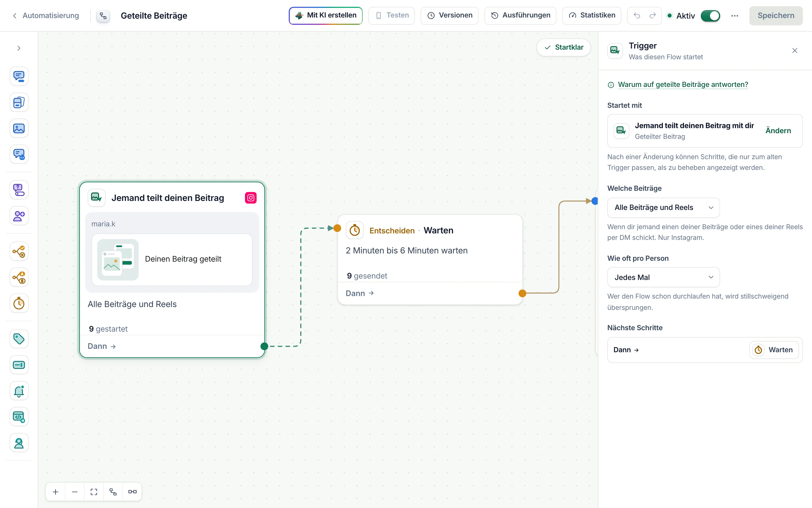Click the flow icon beside Geteilte Beiträge title

click(103, 16)
